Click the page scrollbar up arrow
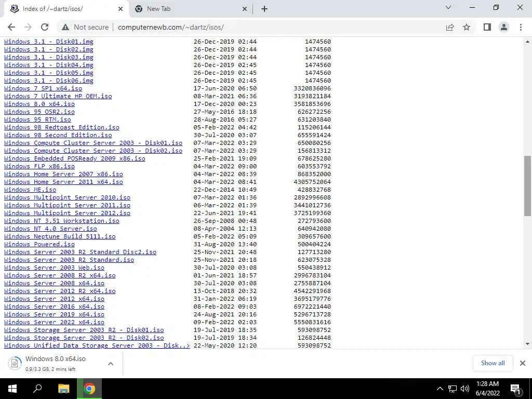Image resolution: width=532 pixels, height=399 pixels. click(x=527, y=42)
